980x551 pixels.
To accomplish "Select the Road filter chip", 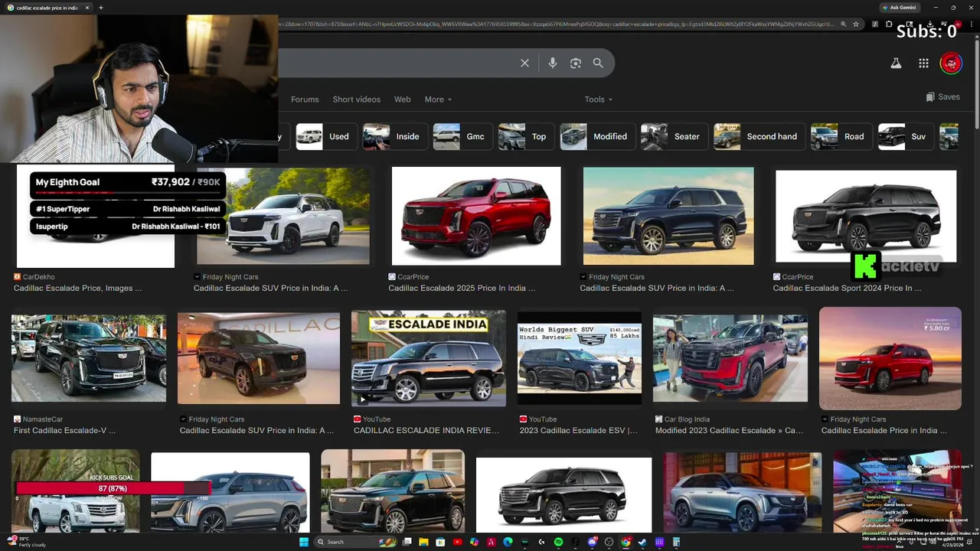I will click(841, 136).
